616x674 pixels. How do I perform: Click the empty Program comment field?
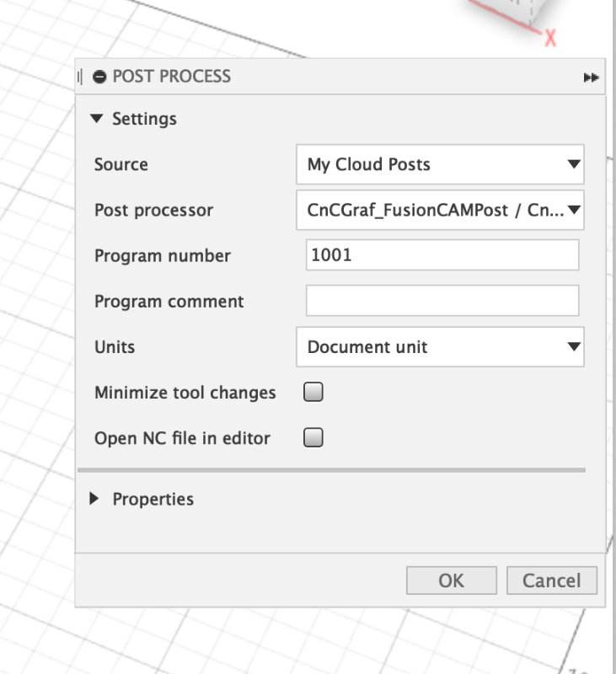click(442, 301)
